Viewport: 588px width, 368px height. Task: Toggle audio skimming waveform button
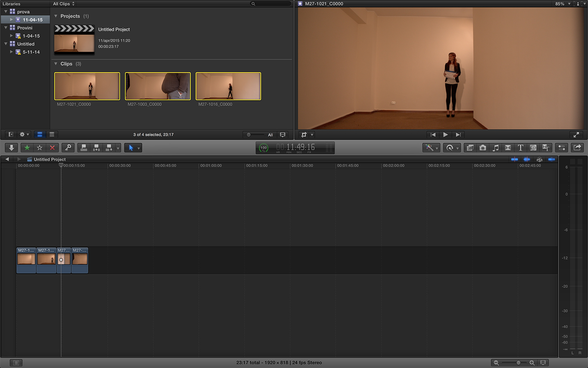527,159
